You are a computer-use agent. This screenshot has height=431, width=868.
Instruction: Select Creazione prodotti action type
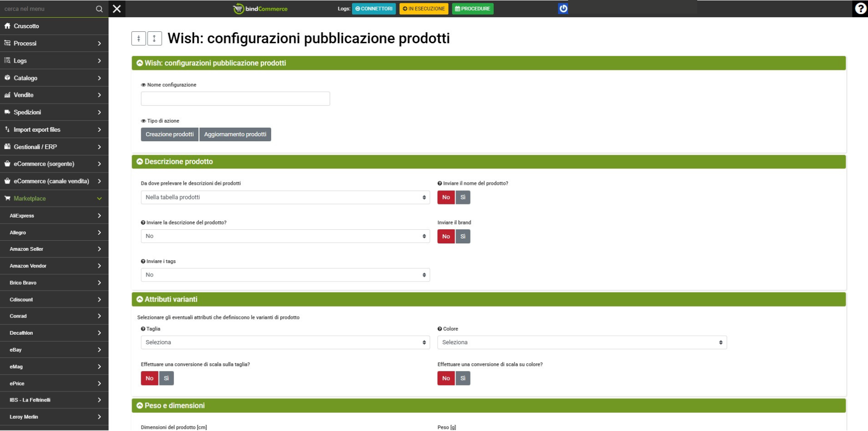point(169,134)
